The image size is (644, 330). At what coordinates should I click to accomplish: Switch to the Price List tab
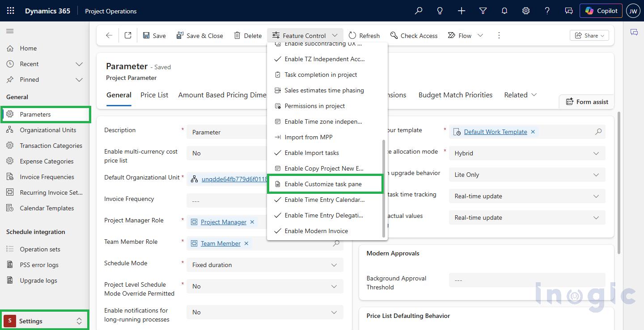click(x=154, y=95)
